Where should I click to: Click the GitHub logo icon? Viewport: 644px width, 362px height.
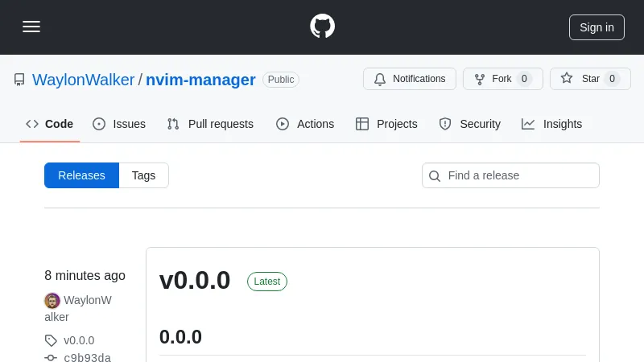pos(322,27)
